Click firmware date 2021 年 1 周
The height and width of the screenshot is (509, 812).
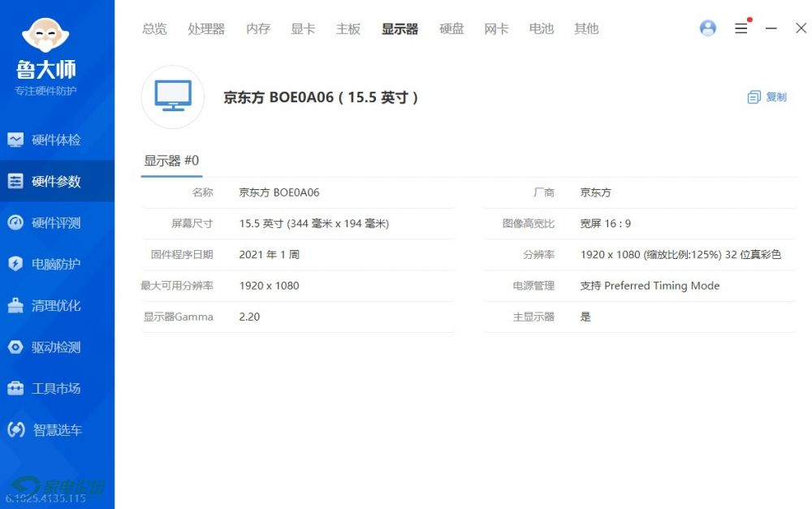click(270, 255)
